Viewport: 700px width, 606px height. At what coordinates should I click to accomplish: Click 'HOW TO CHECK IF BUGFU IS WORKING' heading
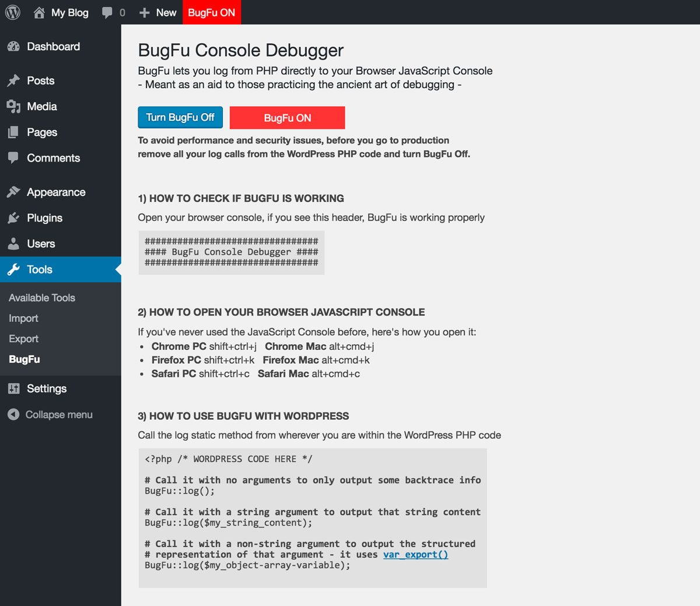tap(241, 198)
